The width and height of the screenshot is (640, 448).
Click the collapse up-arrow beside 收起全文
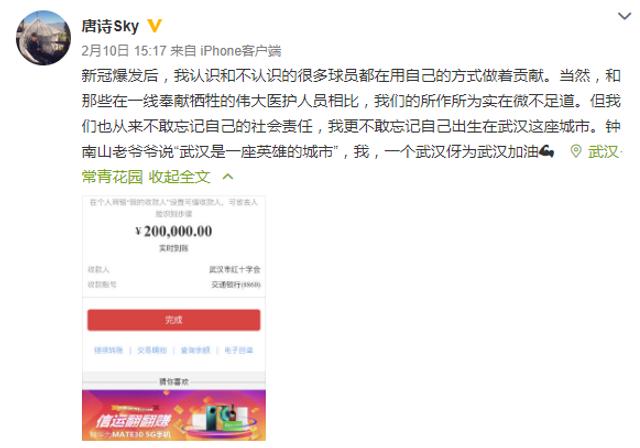point(228,177)
